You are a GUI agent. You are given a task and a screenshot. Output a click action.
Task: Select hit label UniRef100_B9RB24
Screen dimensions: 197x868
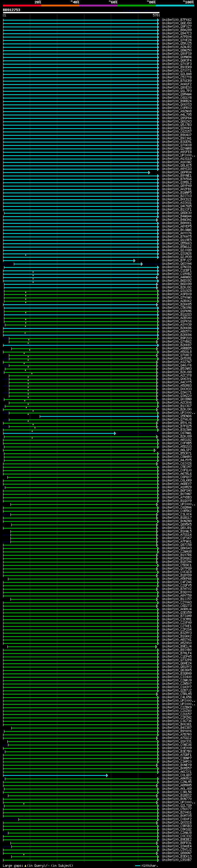click(177, 101)
